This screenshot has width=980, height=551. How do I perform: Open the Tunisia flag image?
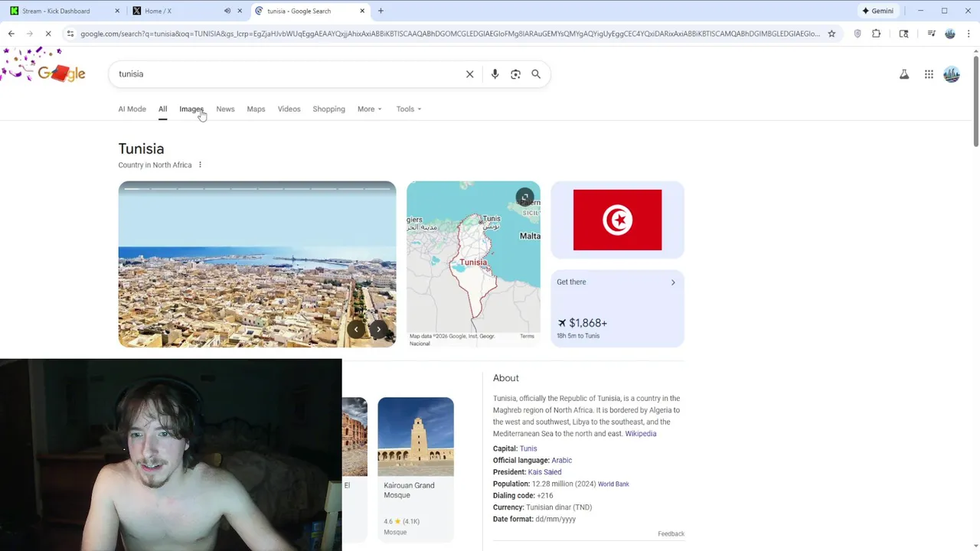(617, 220)
